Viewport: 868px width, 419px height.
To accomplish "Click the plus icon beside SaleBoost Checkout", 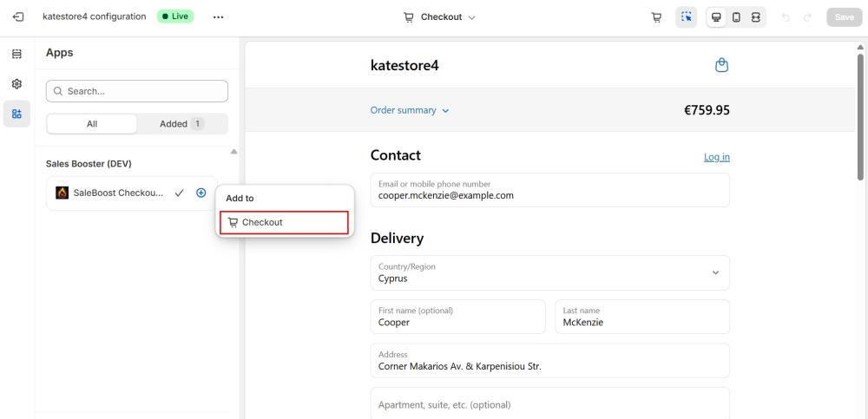I will tap(201, 193).
